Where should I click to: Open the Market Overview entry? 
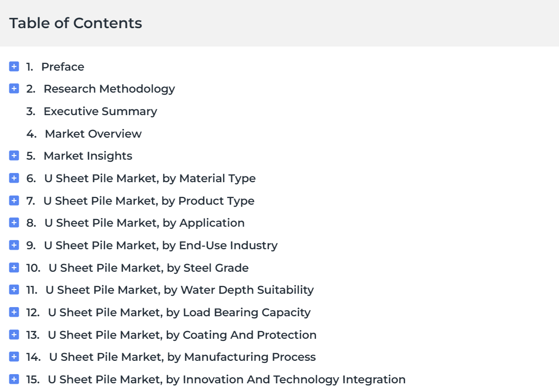click(x=93, y=134)
